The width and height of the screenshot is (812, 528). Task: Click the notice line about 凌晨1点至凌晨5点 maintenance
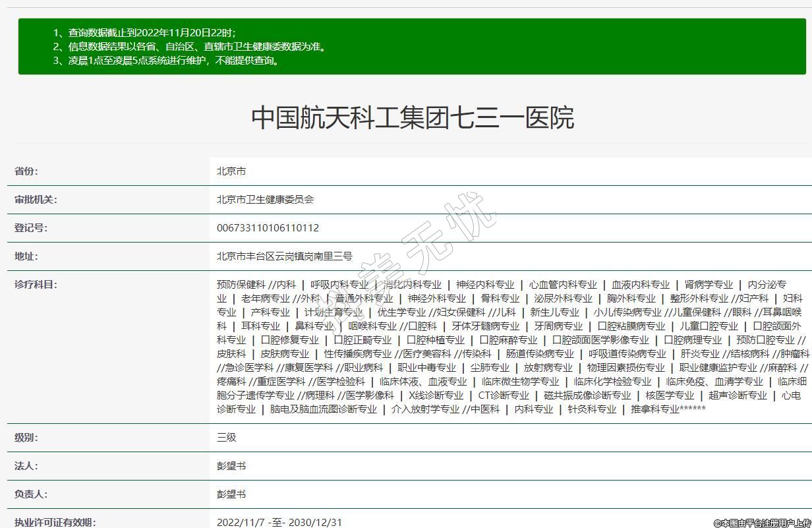(x=167, y=61)
